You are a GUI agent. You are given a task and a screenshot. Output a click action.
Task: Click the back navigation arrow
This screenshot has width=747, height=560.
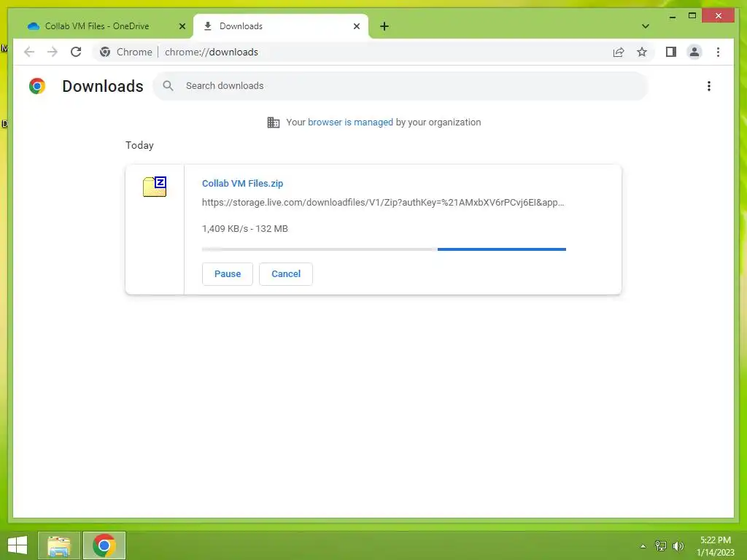pyautogui.click(x=29, y=52)
